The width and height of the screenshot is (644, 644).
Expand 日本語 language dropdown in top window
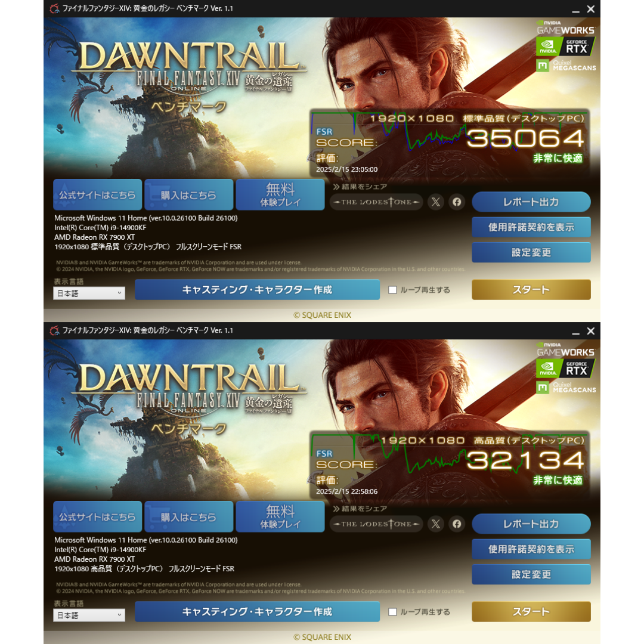coord(89,293)
